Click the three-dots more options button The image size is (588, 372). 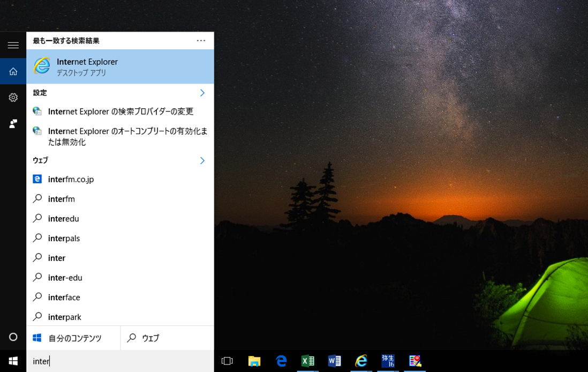pyautogui.click(x=201, y=41)
